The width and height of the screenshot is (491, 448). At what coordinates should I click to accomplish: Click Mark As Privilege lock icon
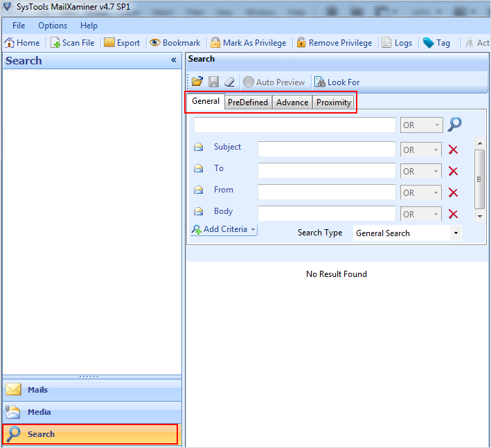tap(215, 42)
